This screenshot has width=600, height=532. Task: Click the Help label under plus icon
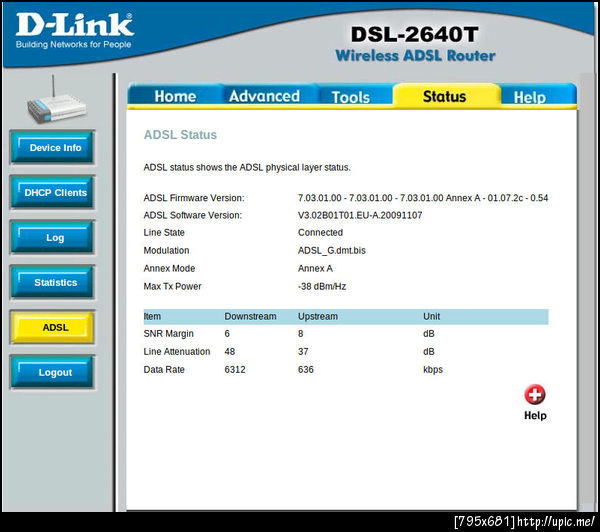(x=535, y=415)
